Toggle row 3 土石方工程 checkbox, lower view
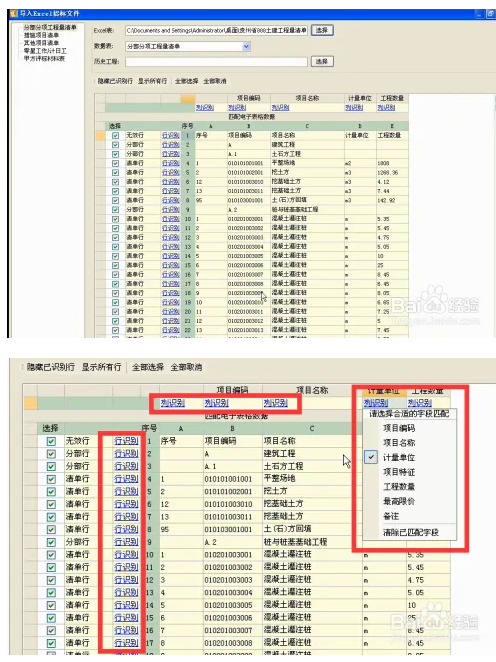 point(51,467)
